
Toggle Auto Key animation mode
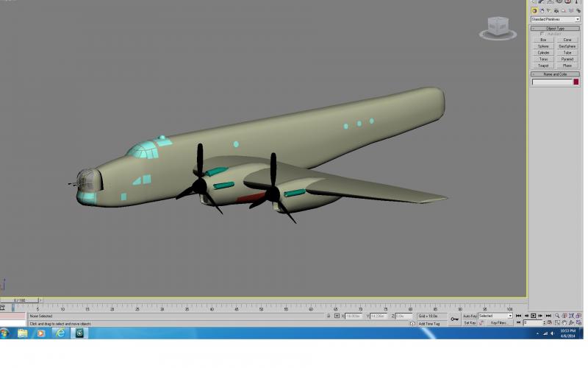(470, 316)
